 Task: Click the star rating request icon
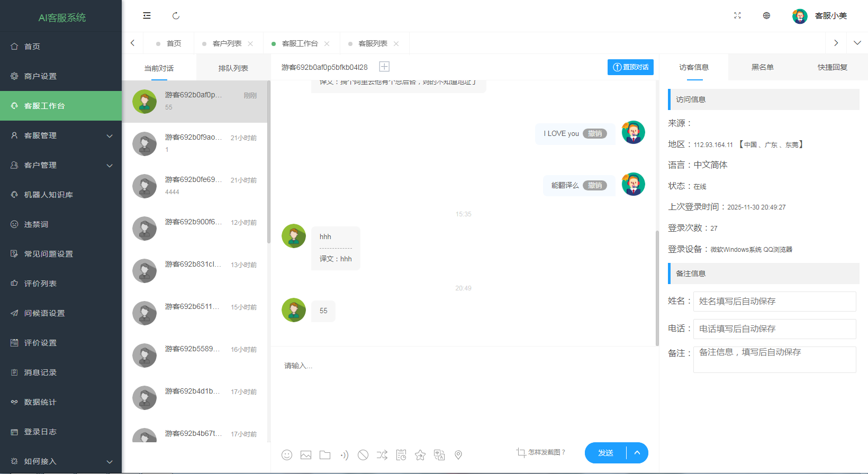420,455
